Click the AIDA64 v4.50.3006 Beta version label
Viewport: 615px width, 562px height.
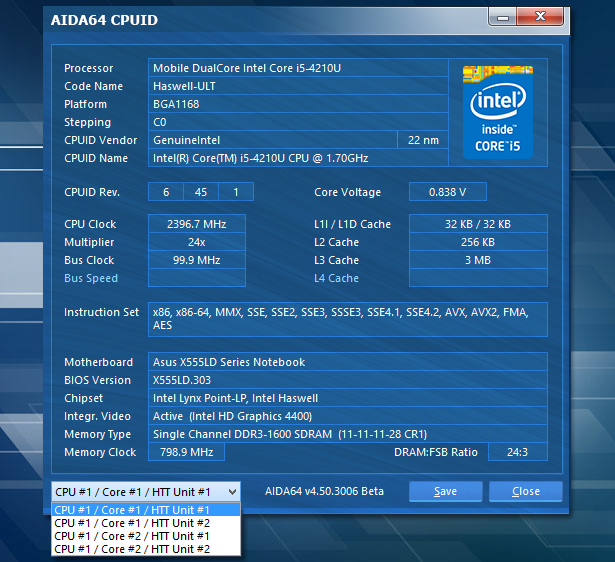coord(324,491)
